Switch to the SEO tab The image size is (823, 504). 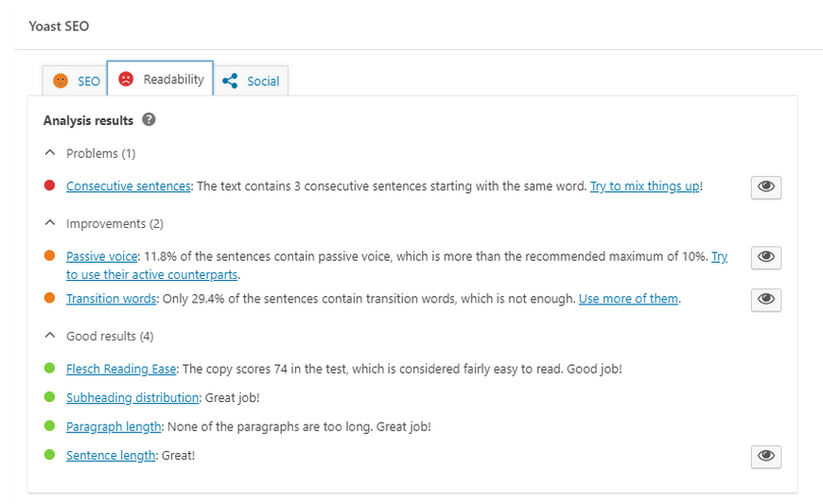coord(75,80)
